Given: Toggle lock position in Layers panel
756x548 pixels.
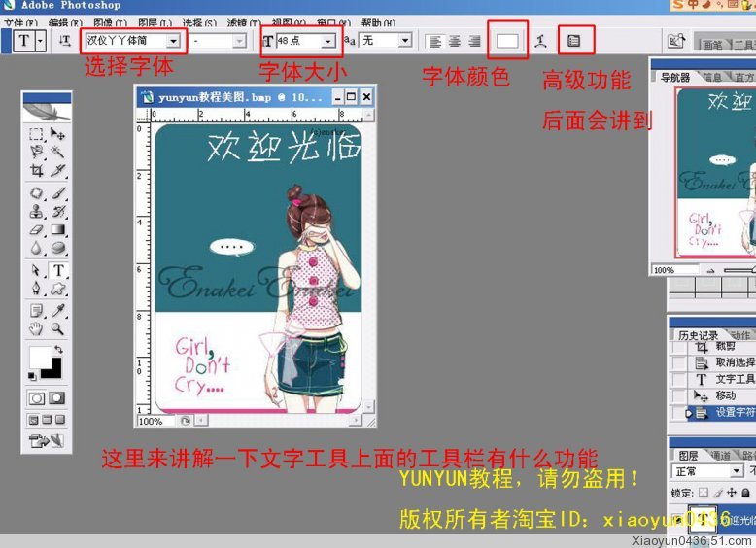Looking at the screenshot, I should 732,492.
